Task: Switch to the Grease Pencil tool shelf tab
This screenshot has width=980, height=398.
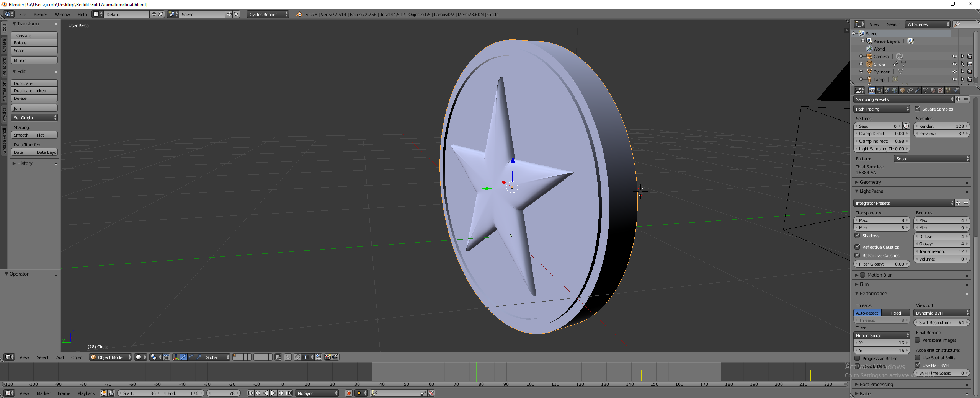Action: 4,140
